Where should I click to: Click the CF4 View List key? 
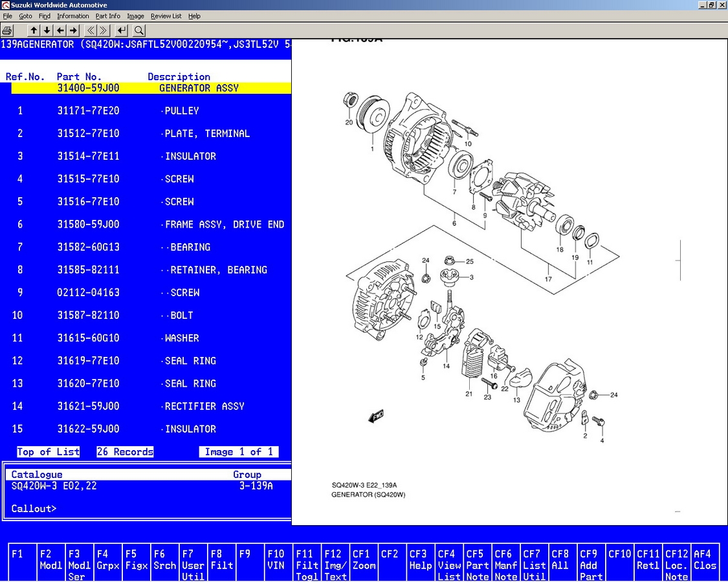coord(449,563)
